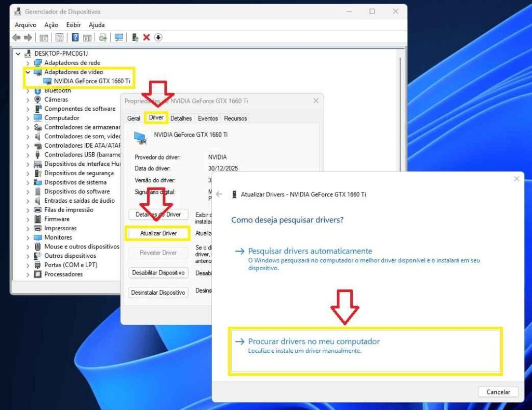The height and width of the screenshot is (410, 532).
Task: Expand the Dispositivos de sistema category
Action: 27,182
